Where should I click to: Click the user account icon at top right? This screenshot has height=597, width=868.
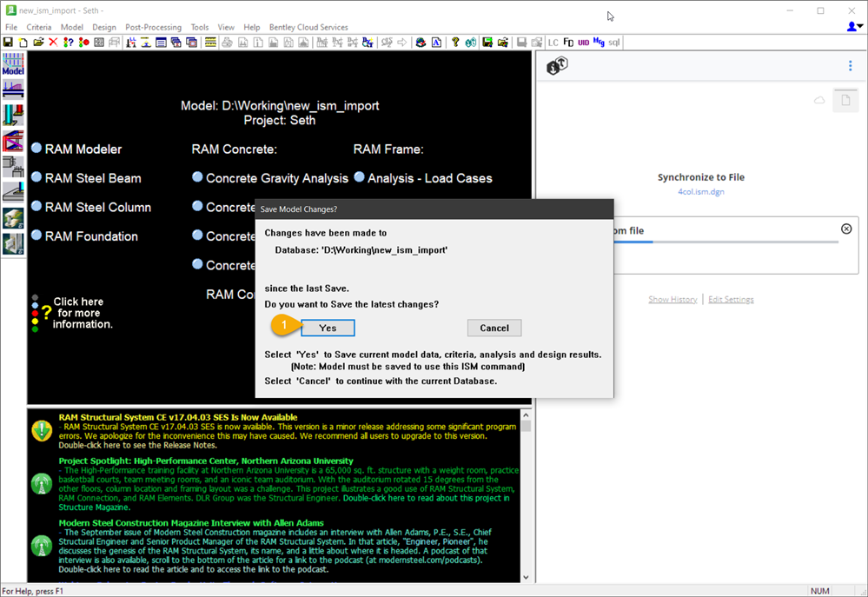click(x=855, y=27)
